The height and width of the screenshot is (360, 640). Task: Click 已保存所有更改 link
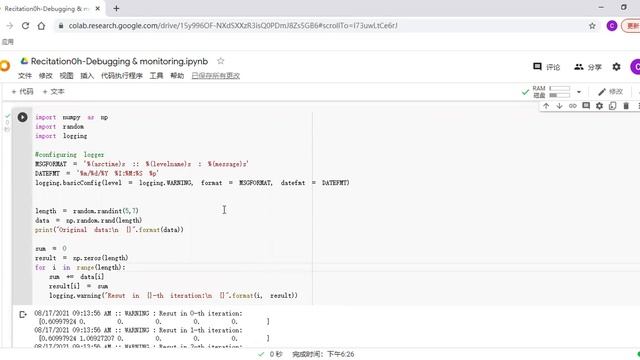point(216,76)
